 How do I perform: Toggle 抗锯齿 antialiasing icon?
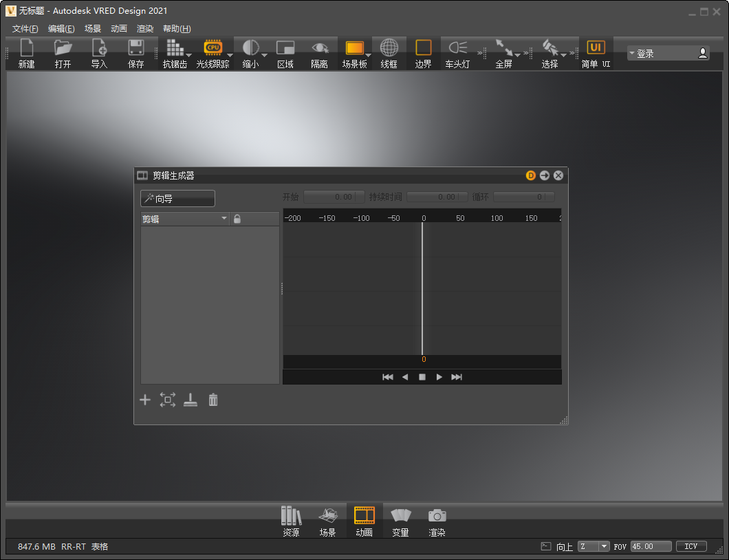[175, 48]
